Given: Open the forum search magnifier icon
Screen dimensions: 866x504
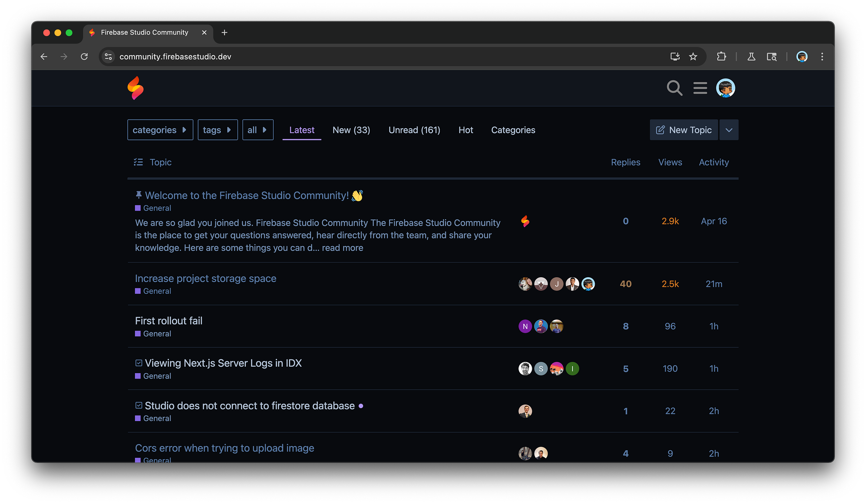Looking at the screenshot, I should (x=674, y=88).
